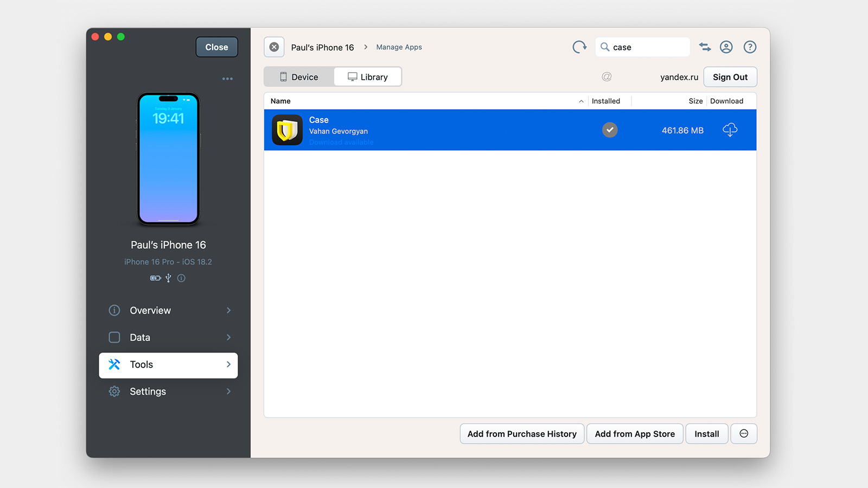The height and width of the screenshot is (488, 868).
Task: Click the Close button
Action: [x=217, y=47]
